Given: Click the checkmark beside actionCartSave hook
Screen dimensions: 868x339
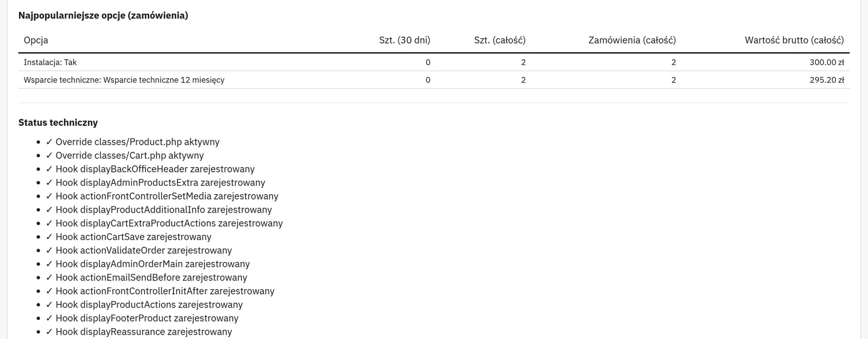Looking at the screenshot, I should point(49,237).
